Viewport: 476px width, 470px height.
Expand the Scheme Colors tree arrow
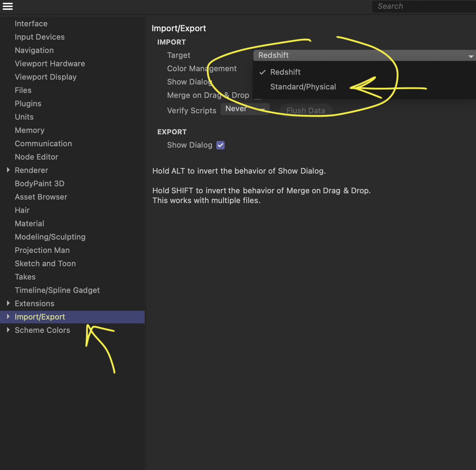point(8,330)
